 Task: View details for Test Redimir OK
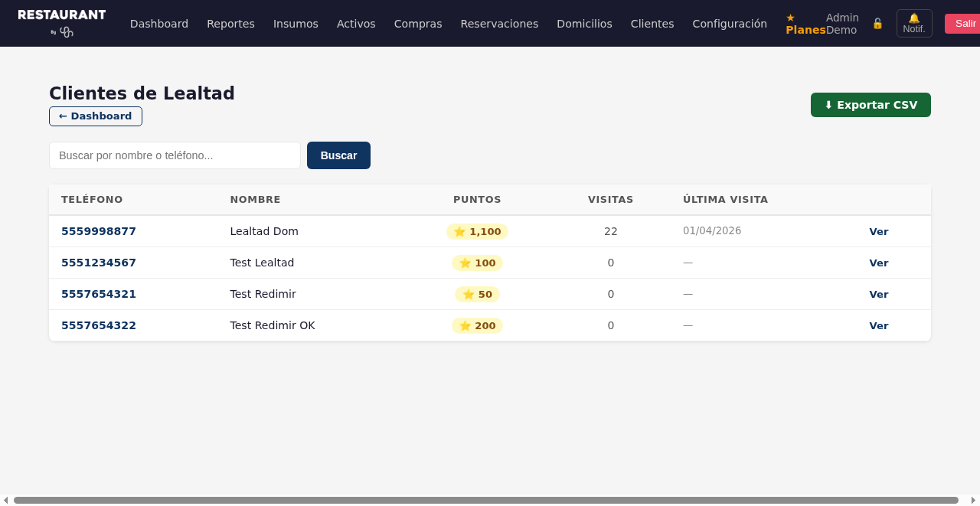tap(878, 325)
